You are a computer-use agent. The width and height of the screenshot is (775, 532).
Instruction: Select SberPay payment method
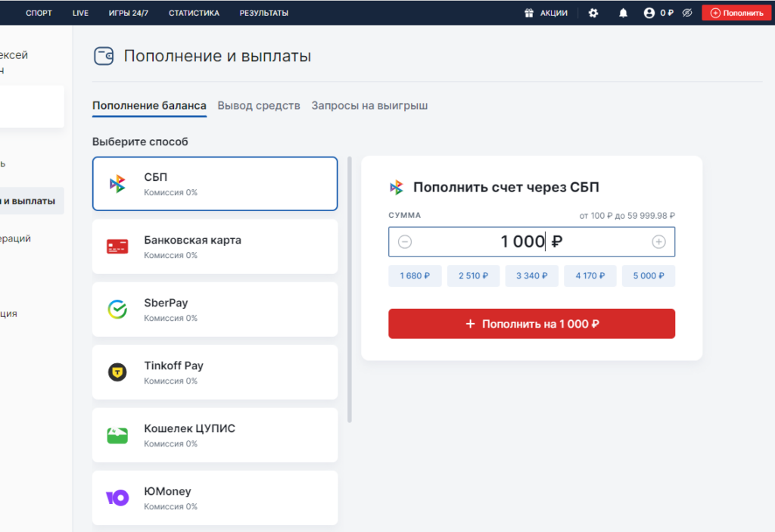215,310
